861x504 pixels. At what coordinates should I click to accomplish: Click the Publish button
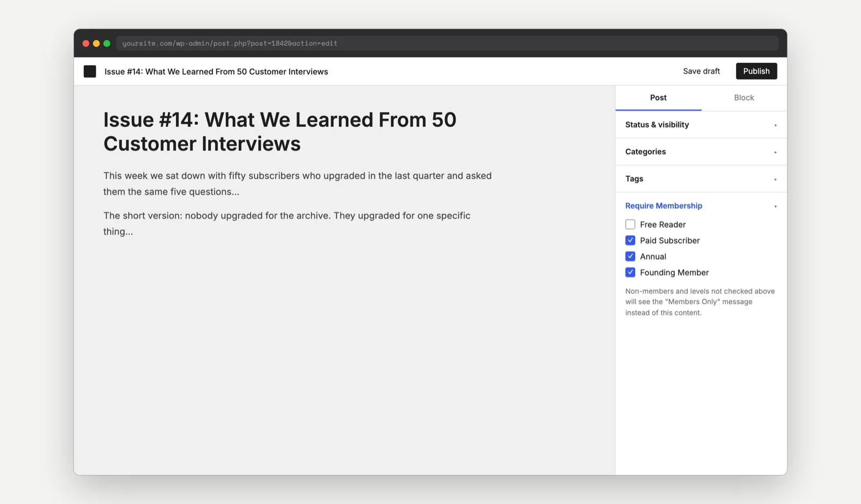tap(756, 71)
